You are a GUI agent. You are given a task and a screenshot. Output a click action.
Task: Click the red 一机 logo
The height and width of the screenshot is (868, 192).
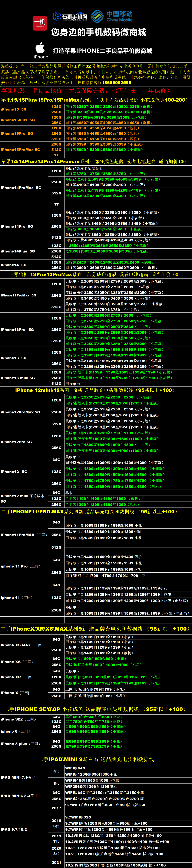pyautogui.click(x=40, y=23)
